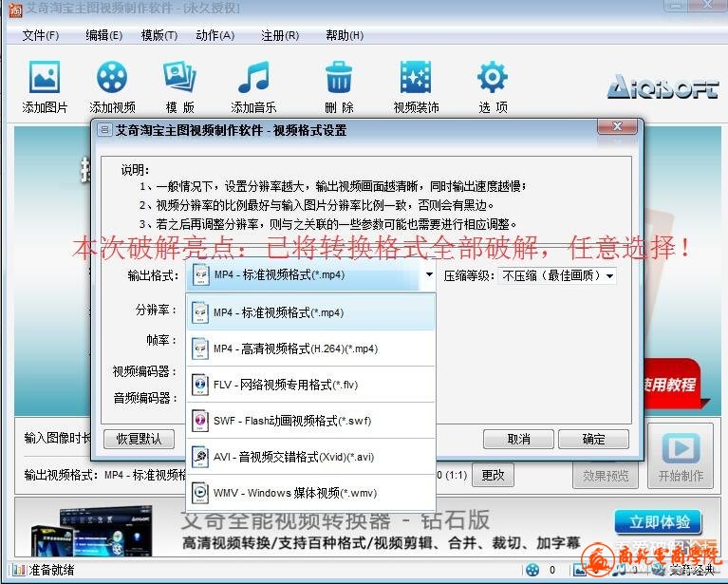Click the Restore Default (恢复默认) button
Screen dimensions: 728x584
click(x=139, y=439)
